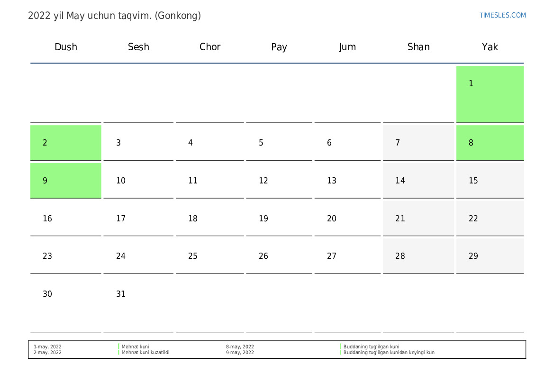The height and width of the screenshot is (392, 554).
Task: Click the Dush weekday header
Action: [66, 47]
